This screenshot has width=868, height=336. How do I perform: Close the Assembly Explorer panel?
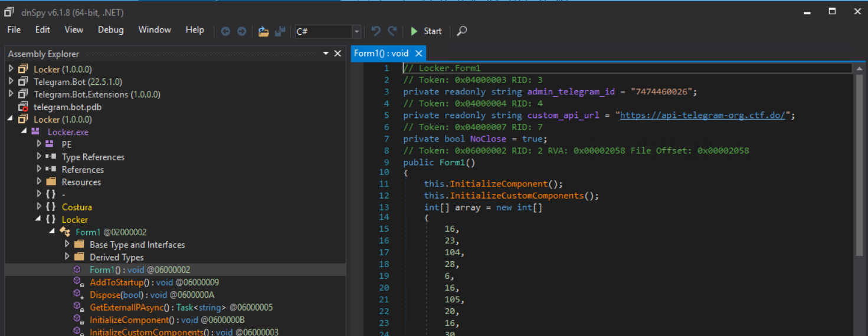click(338, 54)
